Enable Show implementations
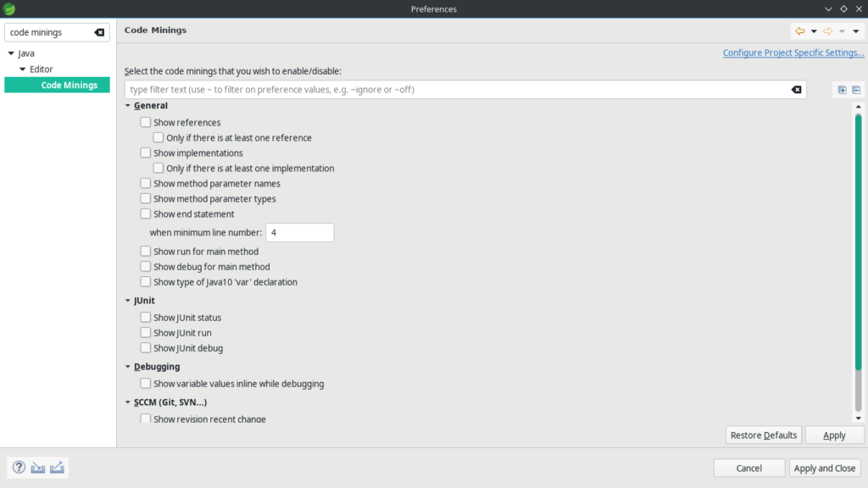This screenshot has width=868, height=488. click(x=146, y=152)
